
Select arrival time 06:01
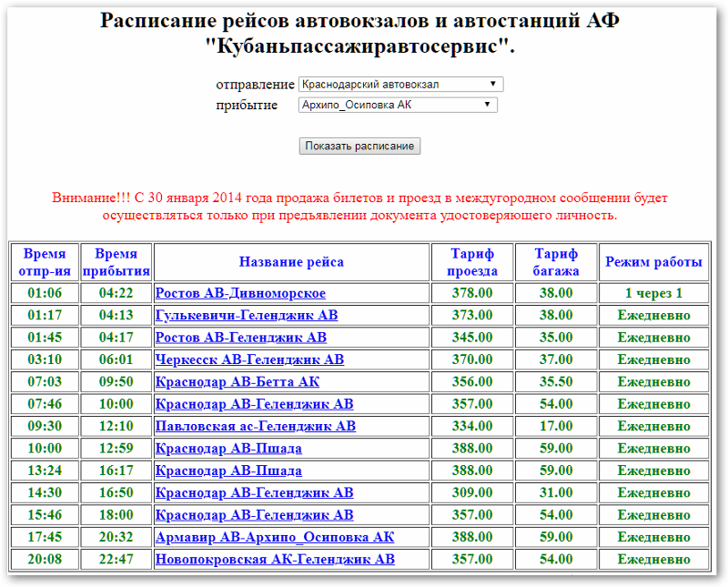pyautogui.click(x=116, y=359)
